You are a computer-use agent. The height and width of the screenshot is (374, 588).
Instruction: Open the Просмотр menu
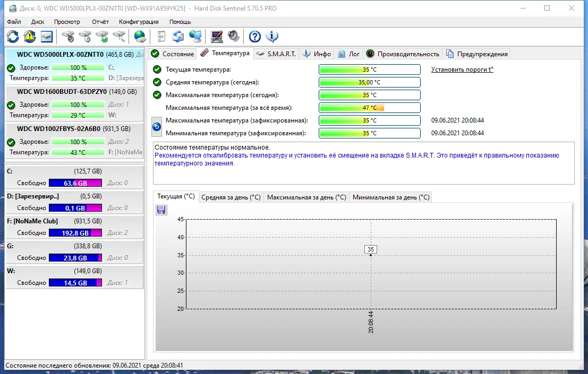(67, 22)
